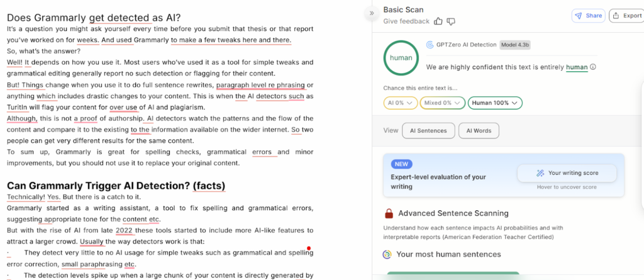Viewport: 644px width, 280px height.
Task: Expand the AI 0% dropdown
Action: pyautogui.click(x=401, y=103)
